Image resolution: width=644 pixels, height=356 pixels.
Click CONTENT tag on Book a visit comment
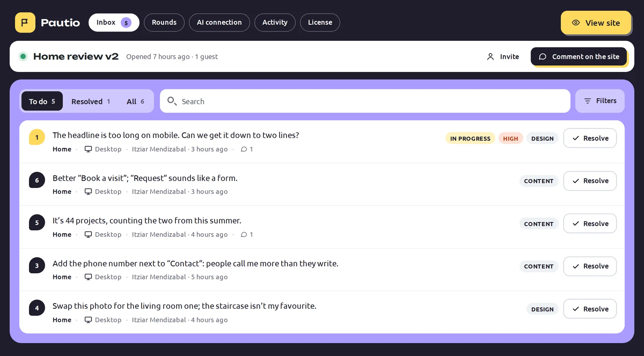(539, 181)
